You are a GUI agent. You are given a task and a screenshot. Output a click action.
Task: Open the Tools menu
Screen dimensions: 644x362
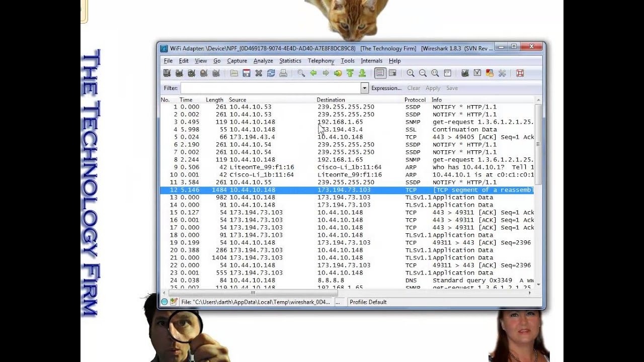pos(348,61)
